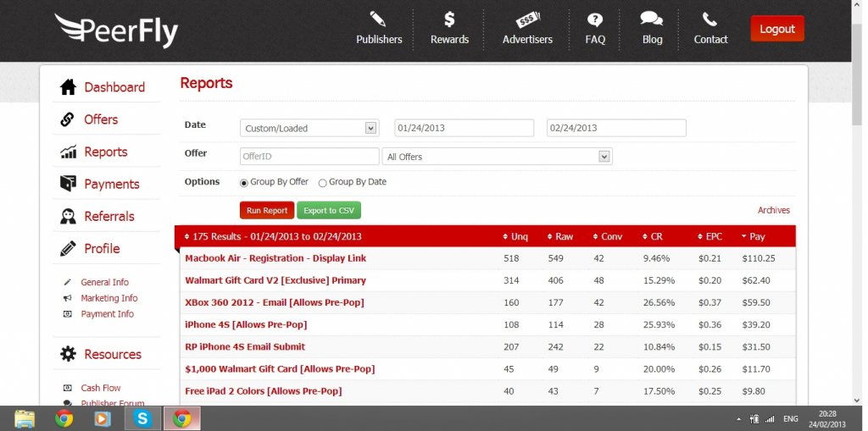Go to Dashboard in sidebar

(114, 87)
